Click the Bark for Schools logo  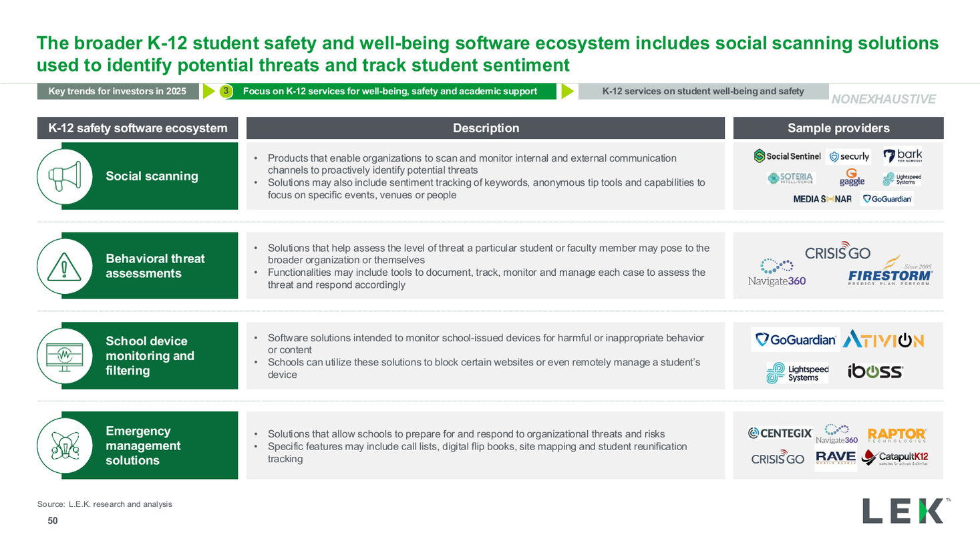click(903, 156)
